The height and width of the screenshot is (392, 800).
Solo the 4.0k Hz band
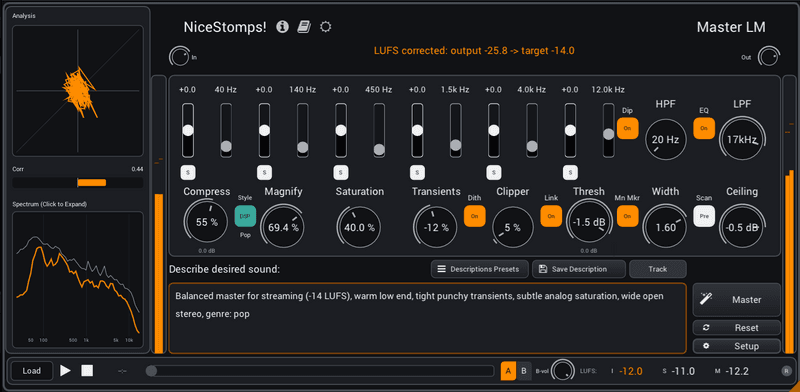pyautogui.click(x=494, y=173)
